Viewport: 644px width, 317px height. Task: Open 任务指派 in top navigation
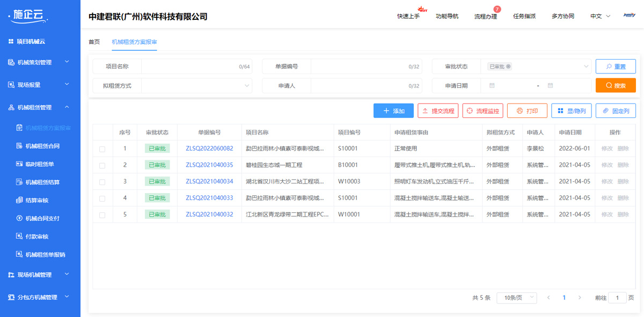coord(524,16)
